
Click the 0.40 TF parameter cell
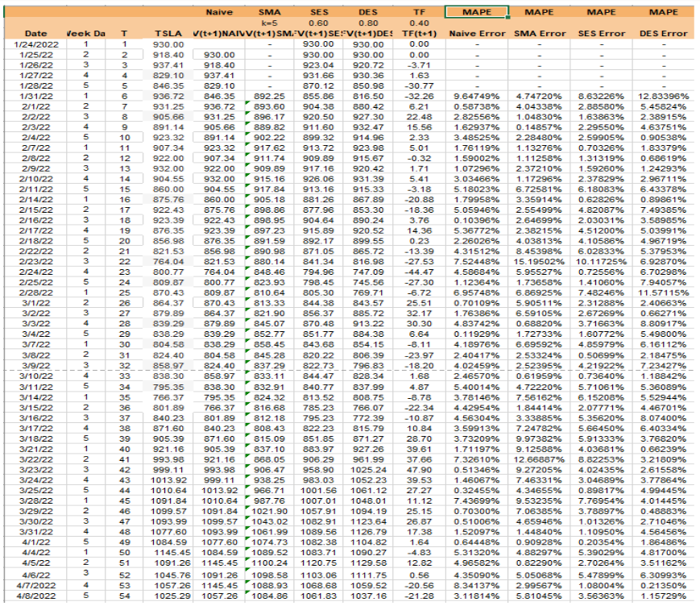tap(419, 23)
